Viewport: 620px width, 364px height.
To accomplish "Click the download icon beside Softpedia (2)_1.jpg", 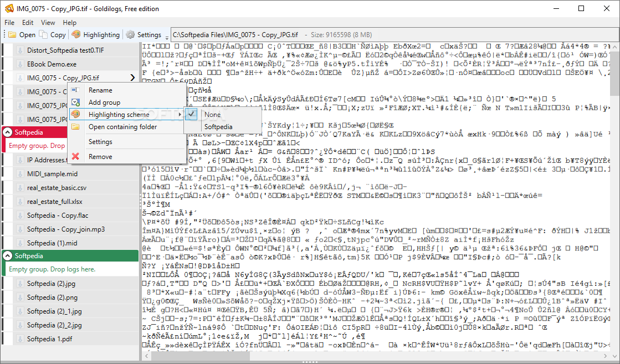I will click(x=20, y=311).
